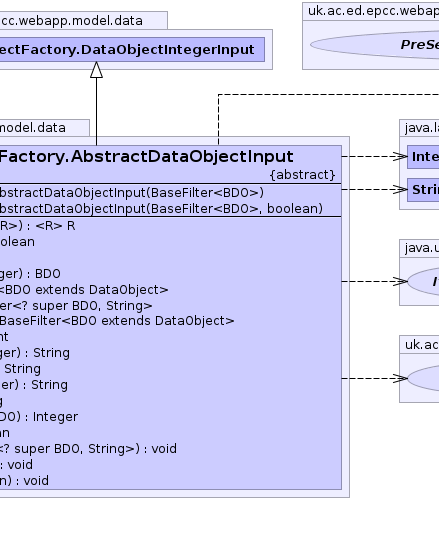Screen dimensions: 439x534
Task: Click the inheritance arrow triangle head
Action: 96,70
